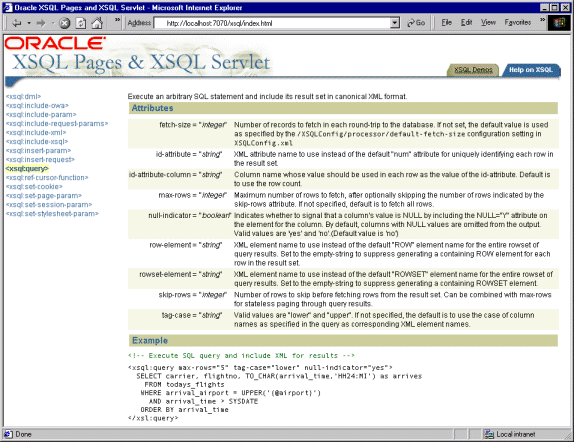574x442 pixels.
Task: Click the Refresh page icon
Action: tap(81, 23)
